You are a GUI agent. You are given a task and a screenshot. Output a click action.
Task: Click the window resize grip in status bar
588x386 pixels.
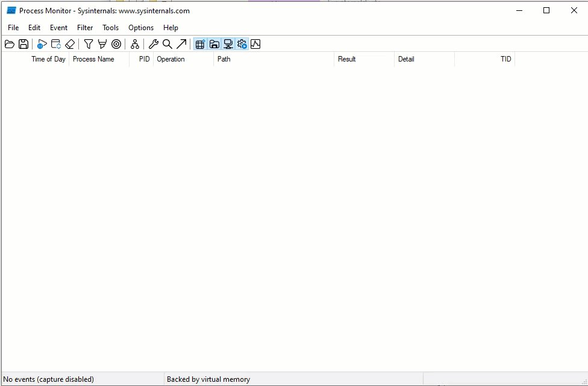pyautogui.click(x=584, y=382)
